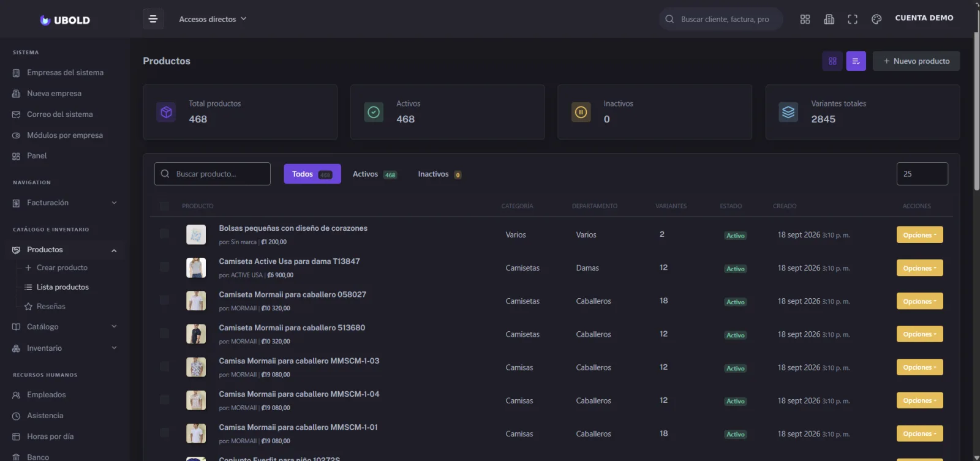Click the Reseñas star icon

point(28,307)
